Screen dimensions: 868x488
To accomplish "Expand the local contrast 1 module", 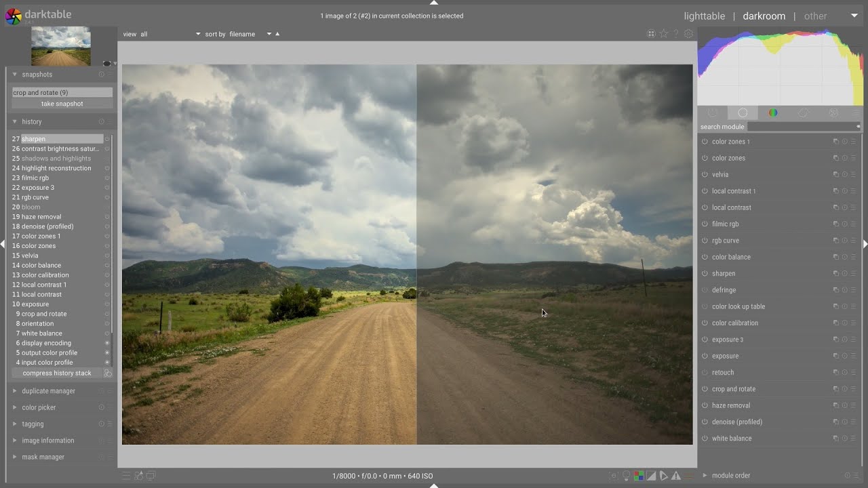I will coord(734,191).
